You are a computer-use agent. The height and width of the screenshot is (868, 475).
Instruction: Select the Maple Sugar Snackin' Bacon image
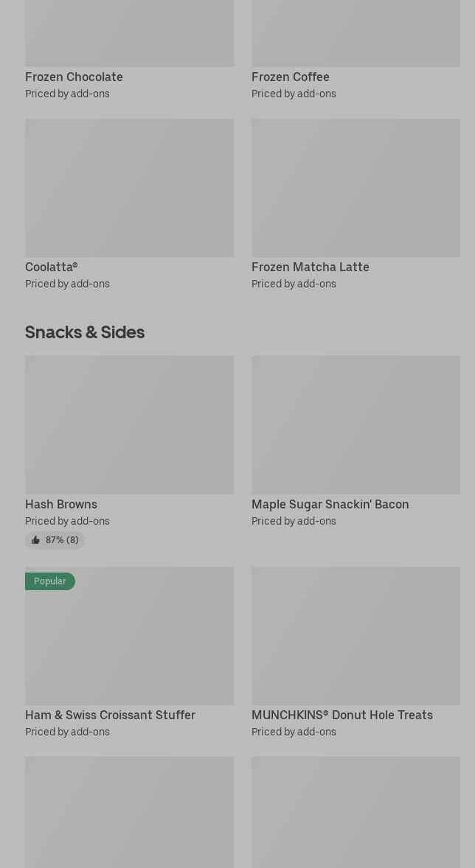(x=356, y=425)
